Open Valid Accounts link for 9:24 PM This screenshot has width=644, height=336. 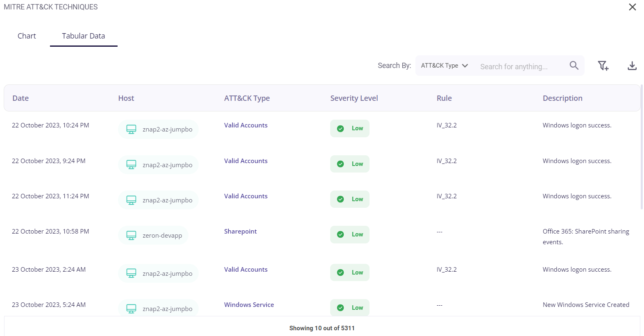pyautogui.click(x=246, y=161)
